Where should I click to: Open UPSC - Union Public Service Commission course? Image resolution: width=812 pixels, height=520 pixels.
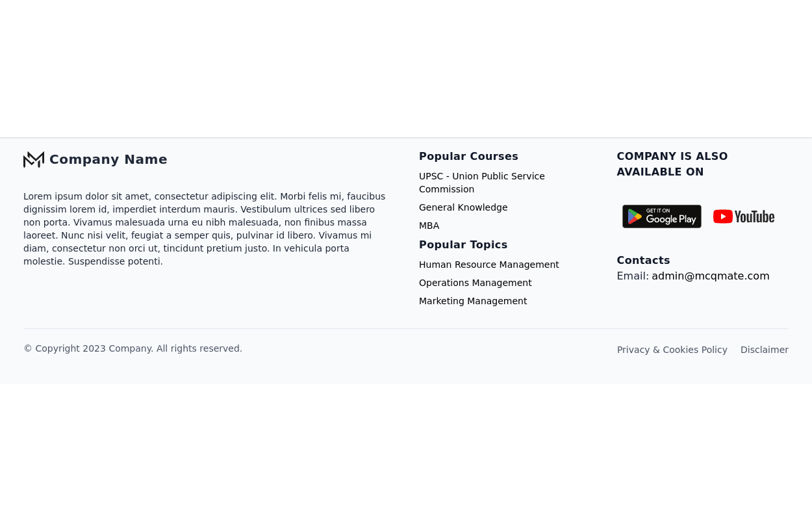(x=482, y=183)
